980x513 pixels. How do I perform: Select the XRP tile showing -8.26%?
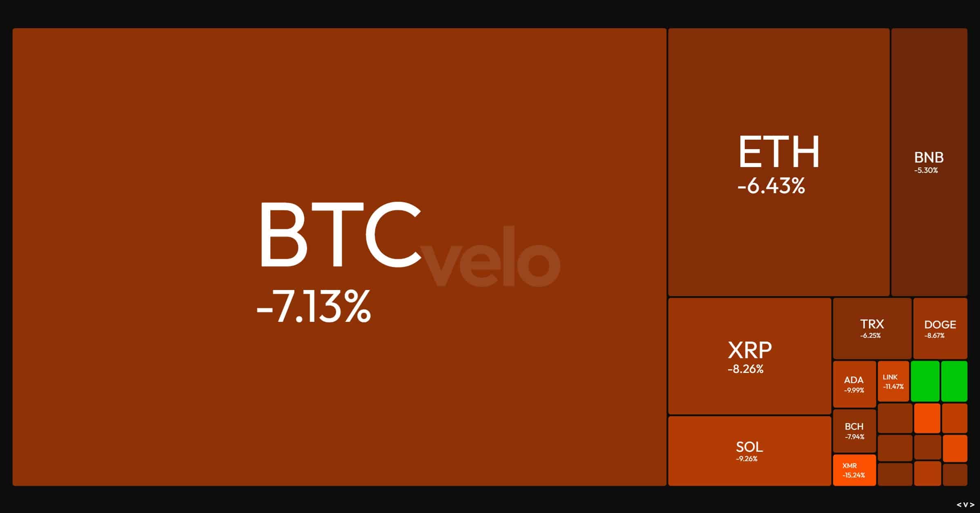[x=749, y=356]
